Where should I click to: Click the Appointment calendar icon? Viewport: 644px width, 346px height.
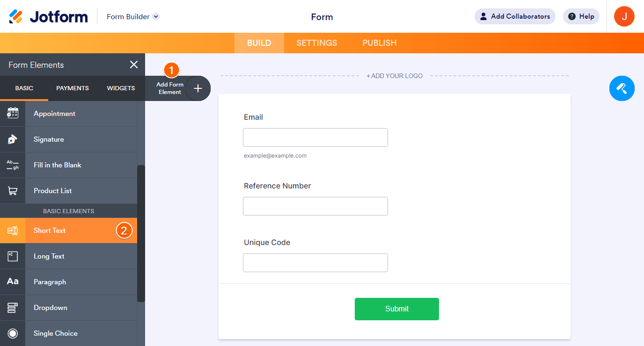(13, 114)
